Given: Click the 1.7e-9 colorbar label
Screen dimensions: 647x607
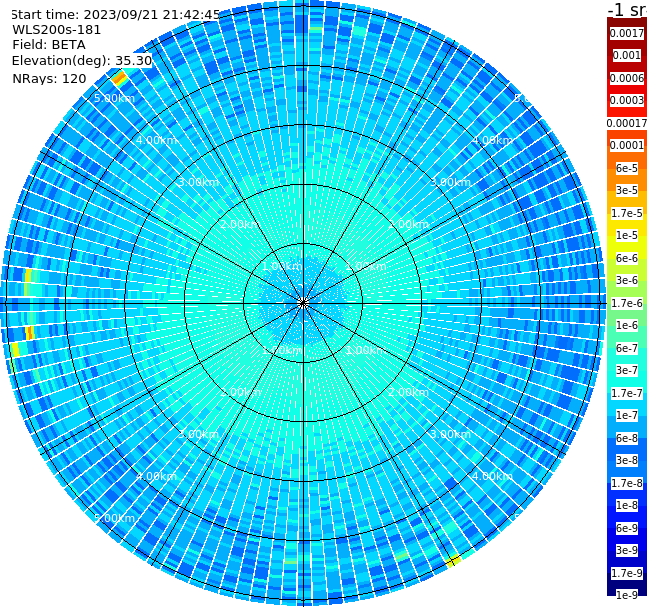Looking at the screenshot, I should point(627,573).
